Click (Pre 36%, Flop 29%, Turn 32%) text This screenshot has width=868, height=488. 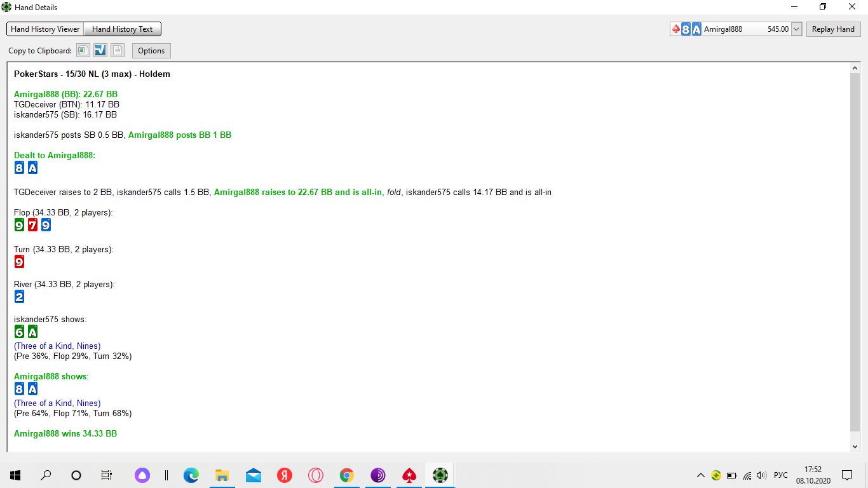click(x=72, y=356)
